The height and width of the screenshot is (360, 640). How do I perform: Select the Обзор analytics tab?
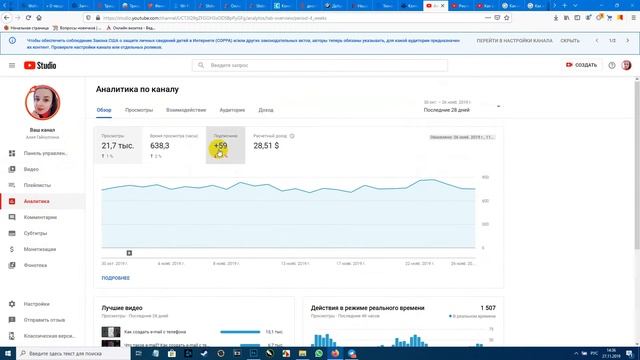tap(104, 110)
